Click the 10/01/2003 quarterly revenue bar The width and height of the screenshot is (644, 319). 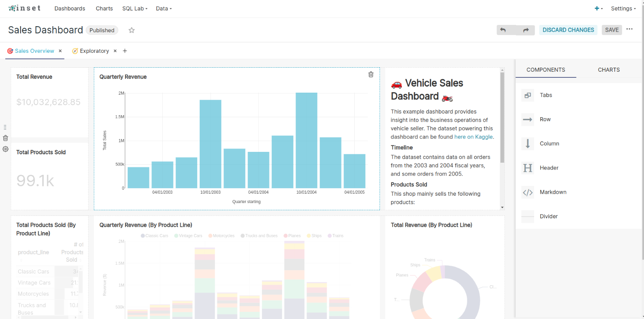[x=211, y=144]
